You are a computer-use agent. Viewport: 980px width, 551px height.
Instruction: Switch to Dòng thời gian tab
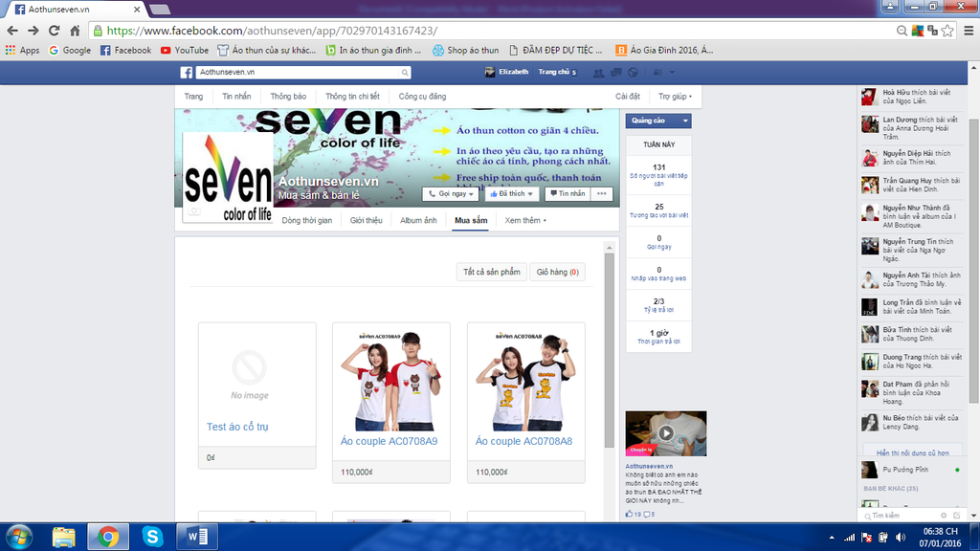307,220
